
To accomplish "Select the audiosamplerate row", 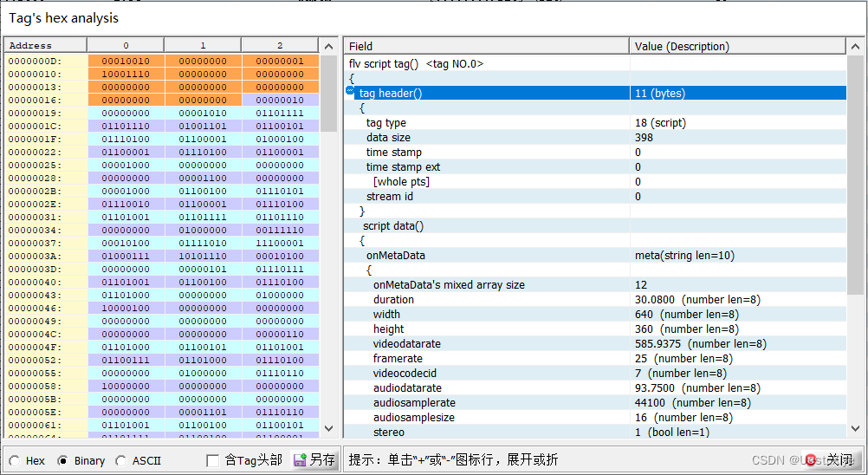I will pyautogui.click(x=596, y=402).
